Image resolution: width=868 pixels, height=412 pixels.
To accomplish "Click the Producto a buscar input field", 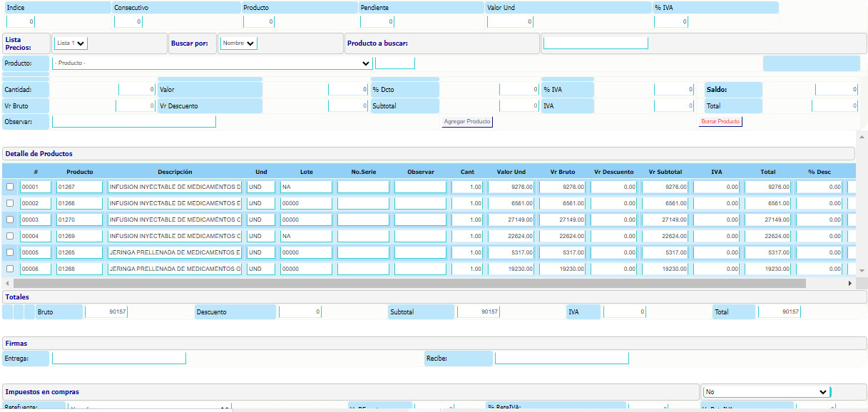I will (x=595, y=43).
